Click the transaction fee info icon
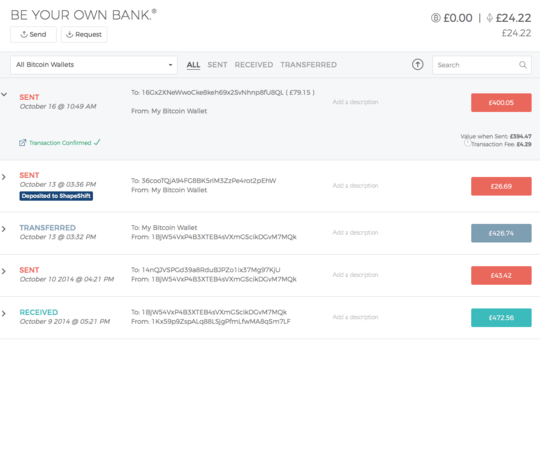Screen dimensions: 540x452 (x=467, y=143)
